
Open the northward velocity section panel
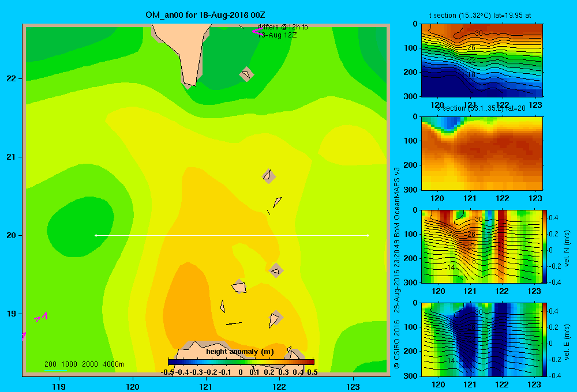click(x=482, y=246)
